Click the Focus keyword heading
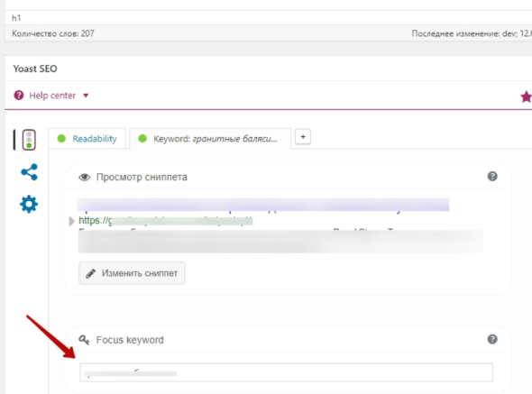This screenshot has width=532, height=394. 130,340
